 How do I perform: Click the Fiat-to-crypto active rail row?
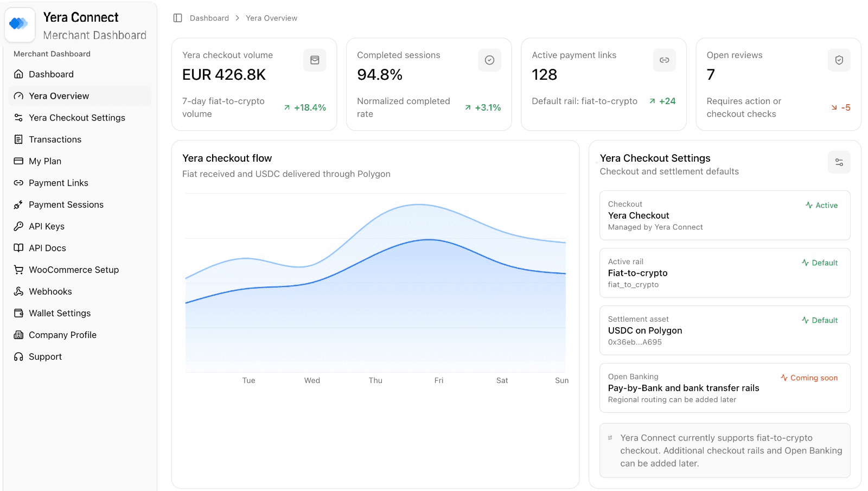click(725, 273)
